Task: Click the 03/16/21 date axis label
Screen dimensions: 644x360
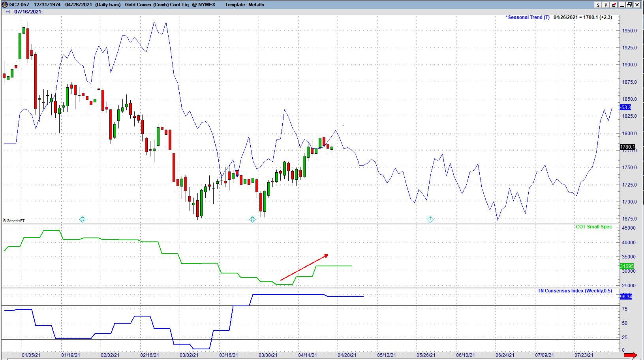Action: [x=229, y=355]
